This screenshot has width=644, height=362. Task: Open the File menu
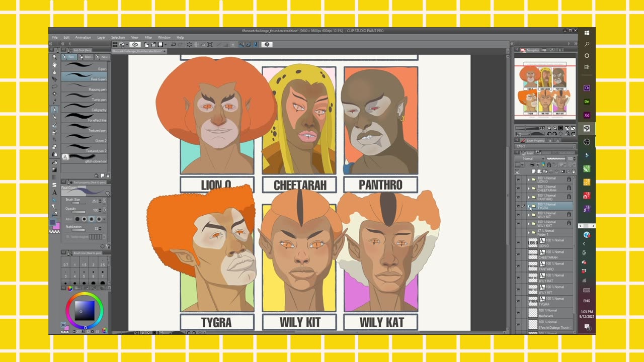point(55,37)
